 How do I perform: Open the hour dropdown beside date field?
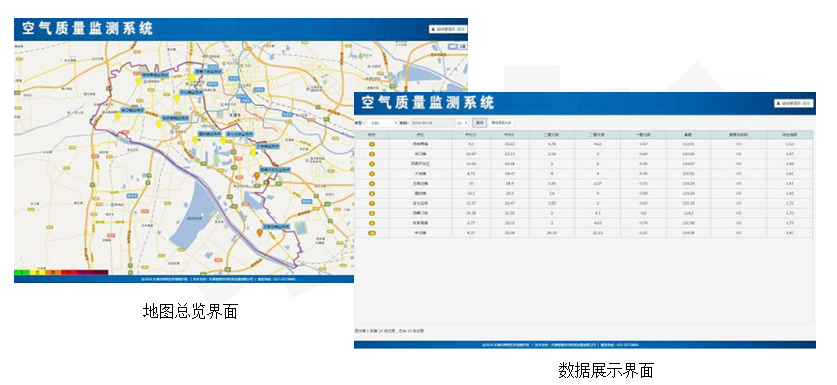[462, 123]
